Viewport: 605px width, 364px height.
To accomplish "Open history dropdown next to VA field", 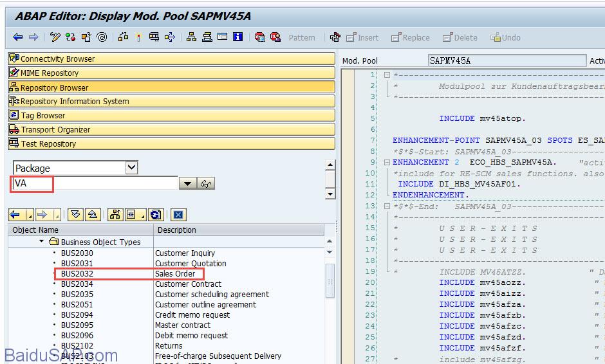I will coord(187,184).
